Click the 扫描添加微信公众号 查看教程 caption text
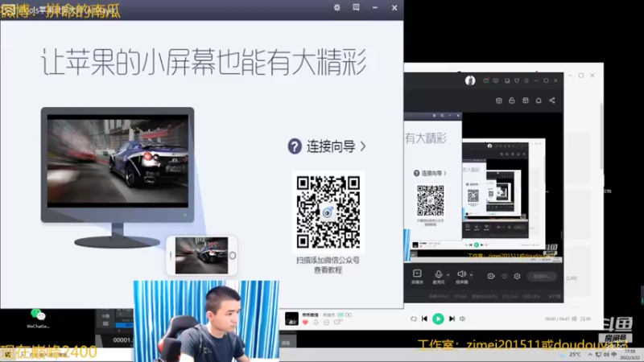 (328, 265)
